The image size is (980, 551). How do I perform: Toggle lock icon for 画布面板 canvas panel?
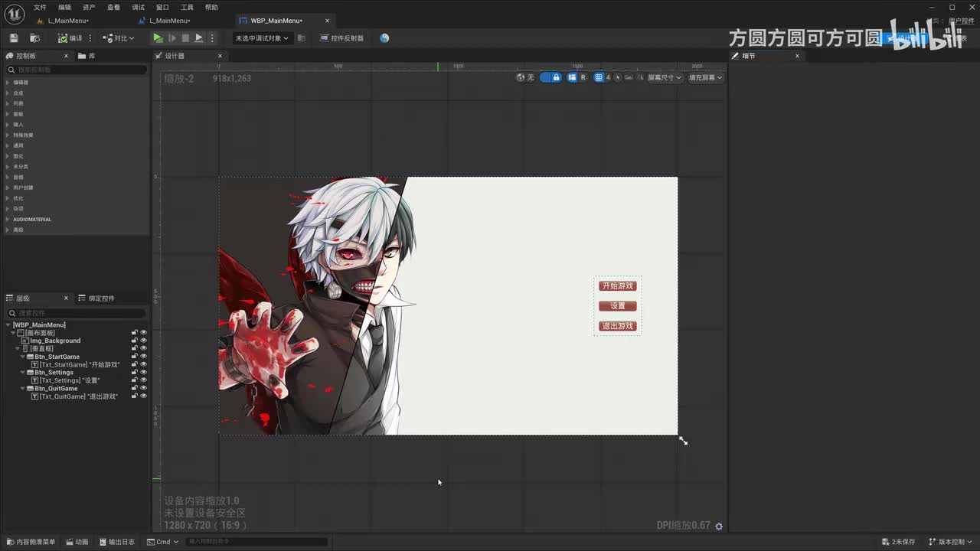click(135, 333)
